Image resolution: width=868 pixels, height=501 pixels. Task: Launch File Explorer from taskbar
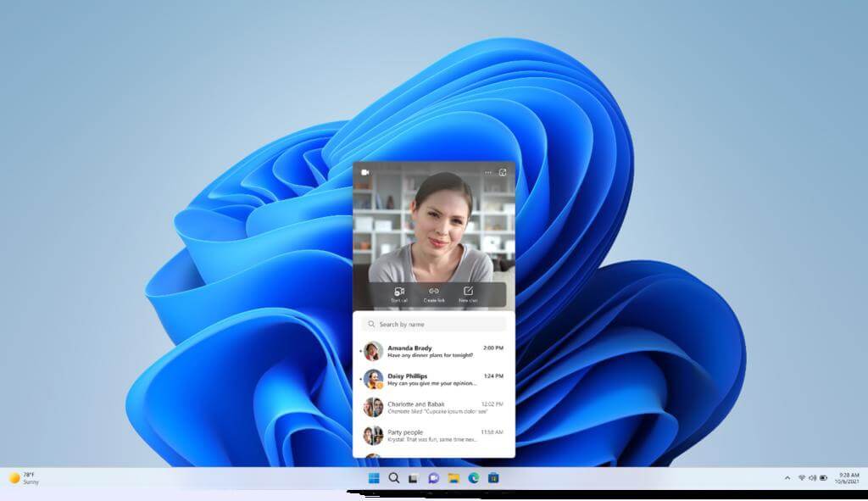pos(453,478)
